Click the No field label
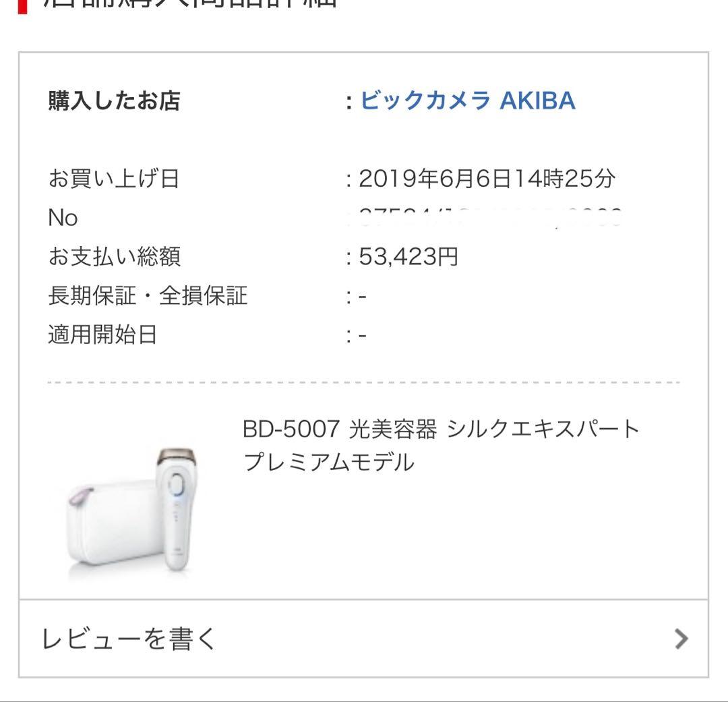This screenshot has height=702, width=728. pyautogui.click(x=63, y=216)
